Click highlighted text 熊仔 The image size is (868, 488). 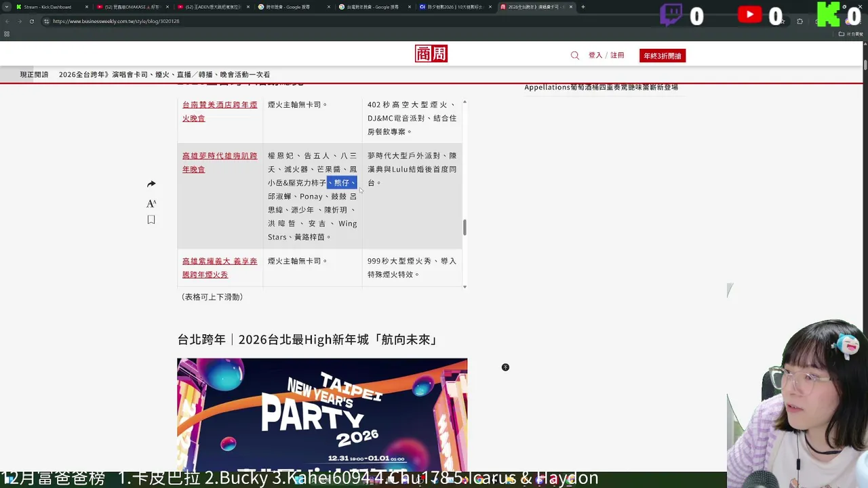[x=342, y=183]
